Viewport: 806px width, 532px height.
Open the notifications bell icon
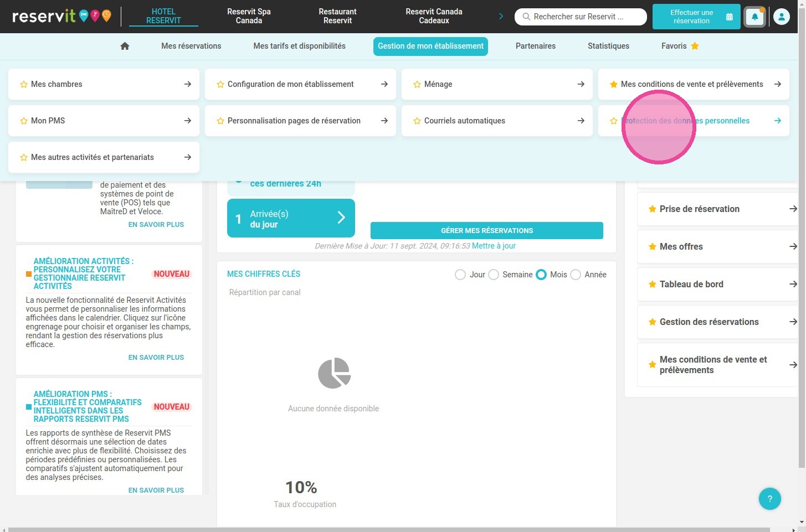pyautogui.click(x=754, y=17)
